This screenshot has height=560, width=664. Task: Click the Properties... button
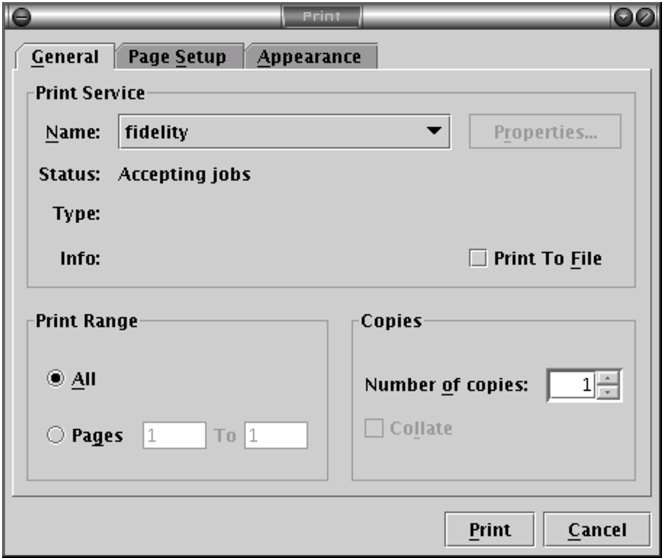pos(545,132)
